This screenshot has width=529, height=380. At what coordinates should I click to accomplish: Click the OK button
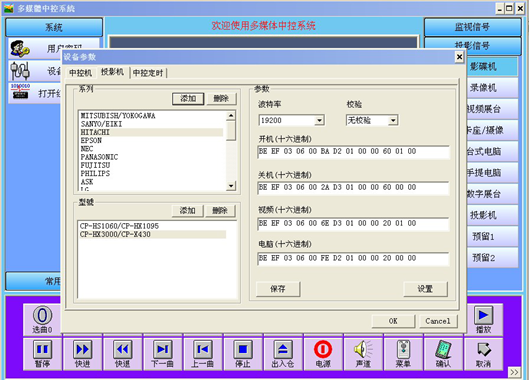pos(393,321)
